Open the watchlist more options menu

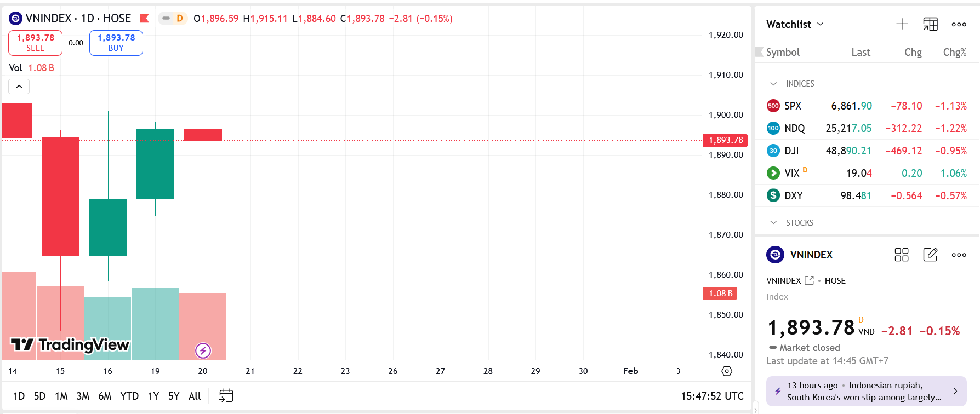coord(959,24)
